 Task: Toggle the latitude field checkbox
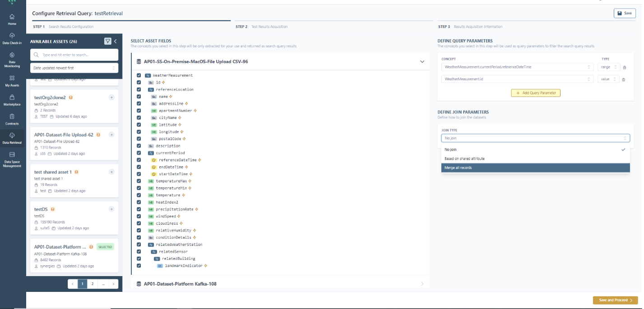[139, 125]
